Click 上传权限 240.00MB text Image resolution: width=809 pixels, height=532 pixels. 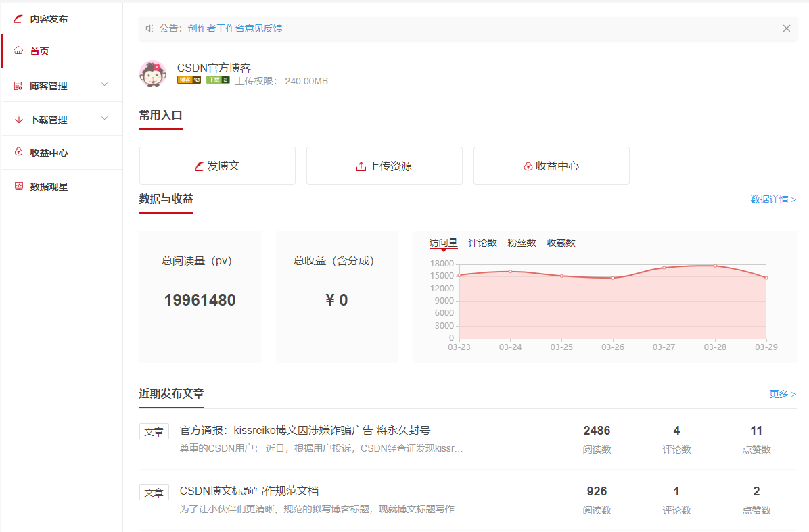tap(281, 81)
